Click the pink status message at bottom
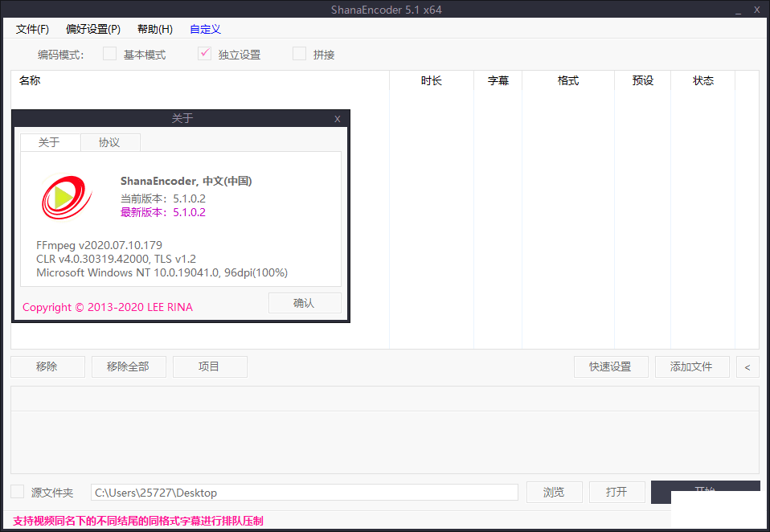Image resolution: width=770 pixels, height=532 pixels. [138, 521]
